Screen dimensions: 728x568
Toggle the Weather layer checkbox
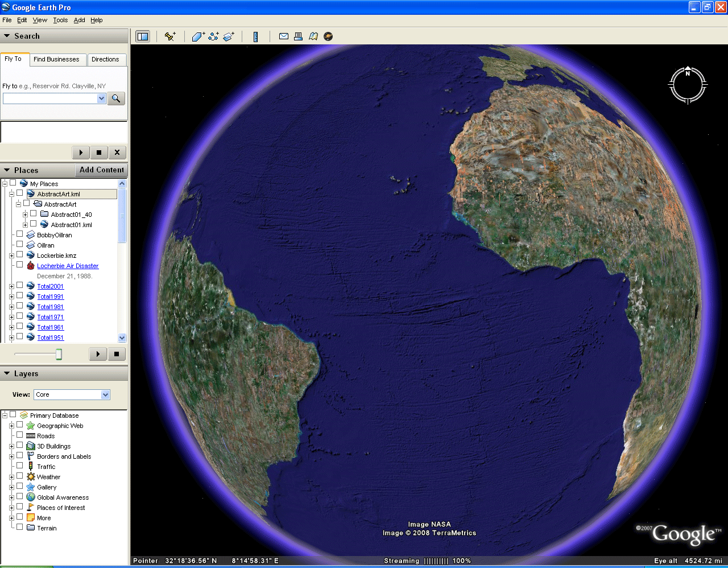(20, 476)
